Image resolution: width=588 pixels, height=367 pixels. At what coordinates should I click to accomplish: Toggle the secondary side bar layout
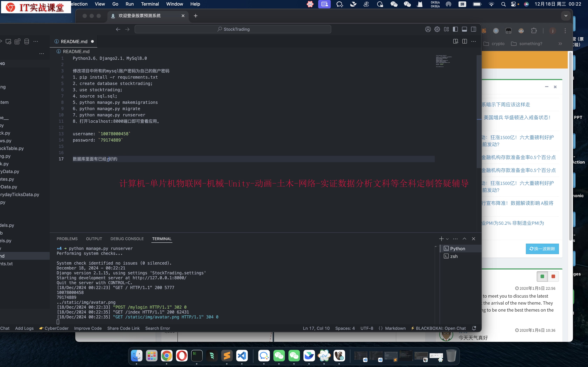click(x=474, y=29)
